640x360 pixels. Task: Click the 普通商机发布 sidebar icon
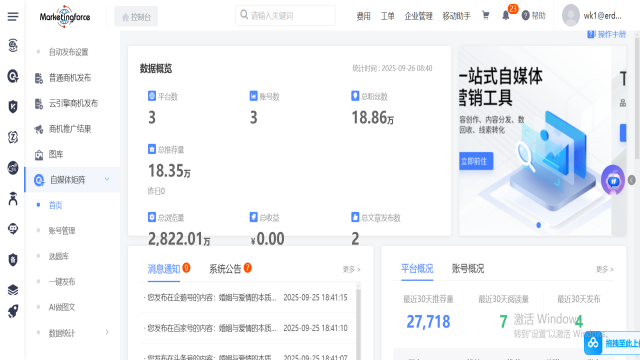pyautogui.click(x=39, y=78)
